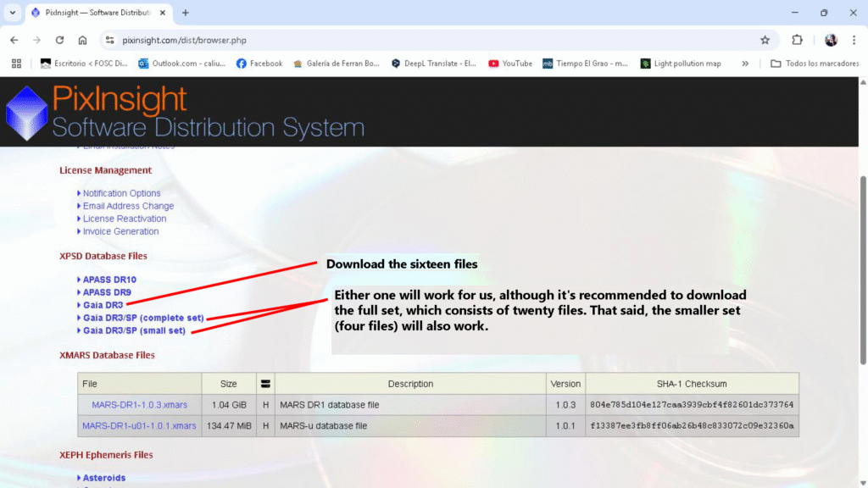Open the Apps grid in bookmarks bar
The image size is (868, 488).
tap(17, 64)
